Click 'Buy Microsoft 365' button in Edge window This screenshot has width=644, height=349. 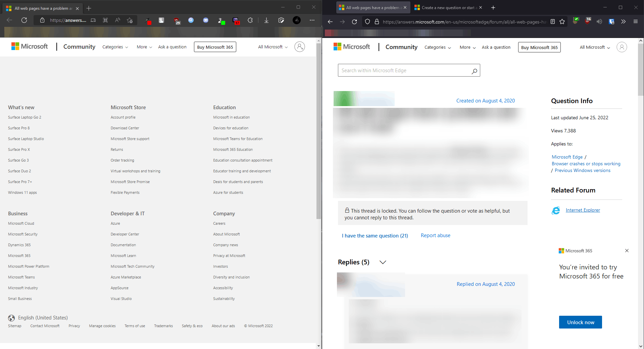tap(215, 47)
